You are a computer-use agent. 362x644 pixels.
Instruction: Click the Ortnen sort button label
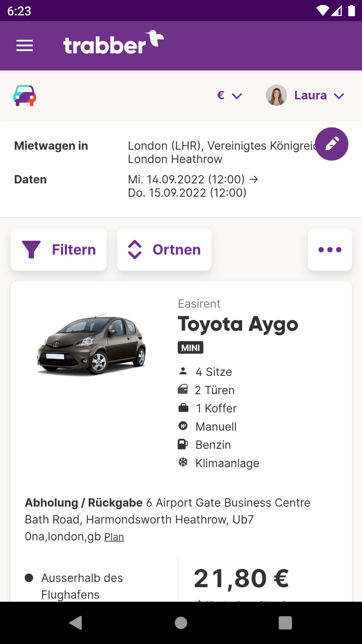(177, 250)
